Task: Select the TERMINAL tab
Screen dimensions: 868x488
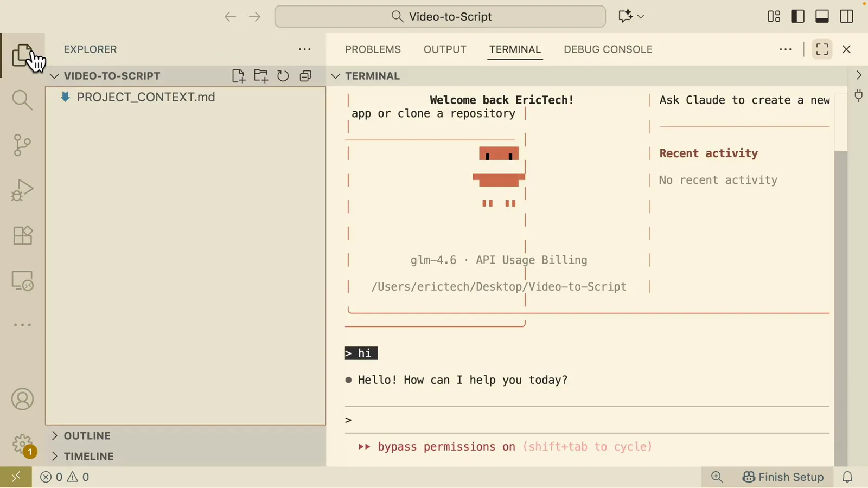Action: (515, 49)
